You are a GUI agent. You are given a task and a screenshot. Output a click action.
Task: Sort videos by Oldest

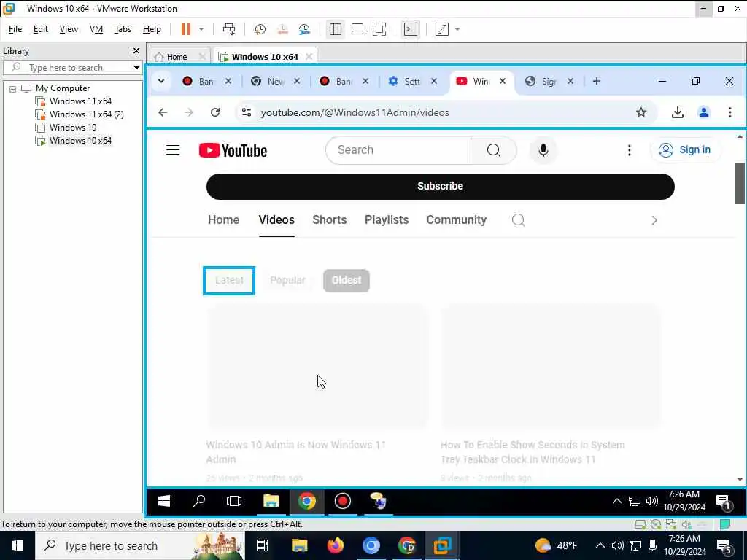347,281
